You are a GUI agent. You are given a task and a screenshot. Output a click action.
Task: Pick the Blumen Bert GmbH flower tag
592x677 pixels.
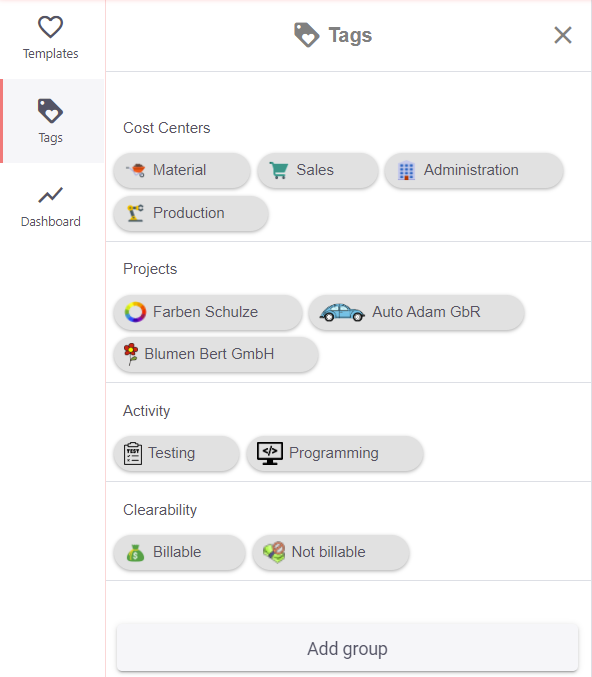coord(216,354)
